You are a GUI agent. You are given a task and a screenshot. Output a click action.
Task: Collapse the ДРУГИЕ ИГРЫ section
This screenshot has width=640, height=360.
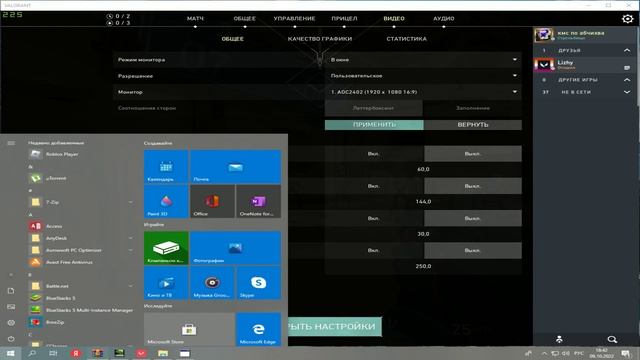click(x=627, y=80)
